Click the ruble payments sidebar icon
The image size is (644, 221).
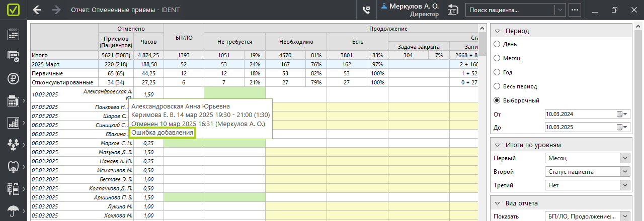(13, 78)
